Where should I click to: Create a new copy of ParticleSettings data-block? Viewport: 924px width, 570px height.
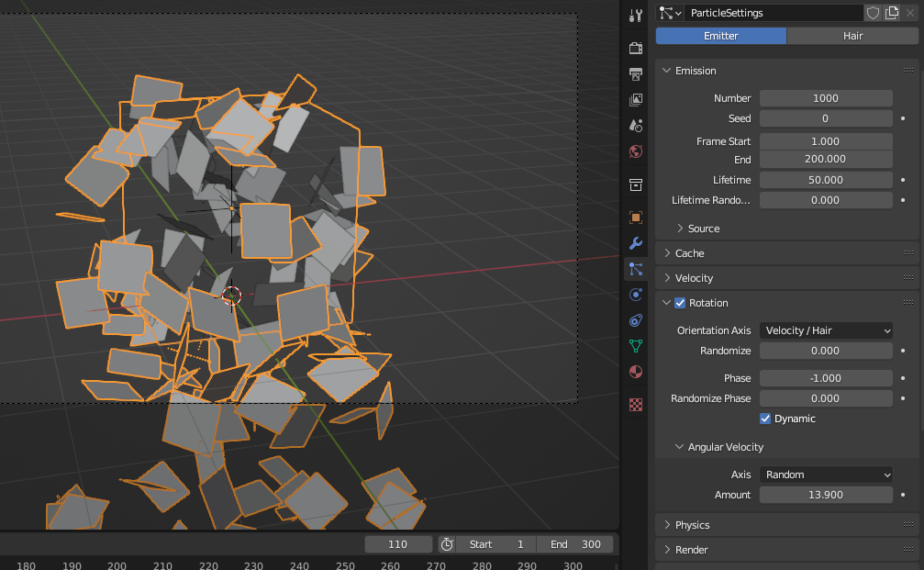[x=891, y=13]
